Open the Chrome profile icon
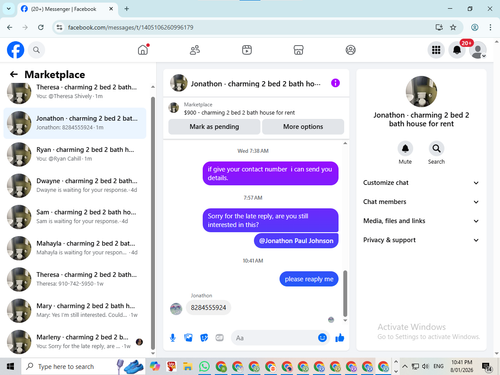The image size is (500, 375). (x=475, y=27)
